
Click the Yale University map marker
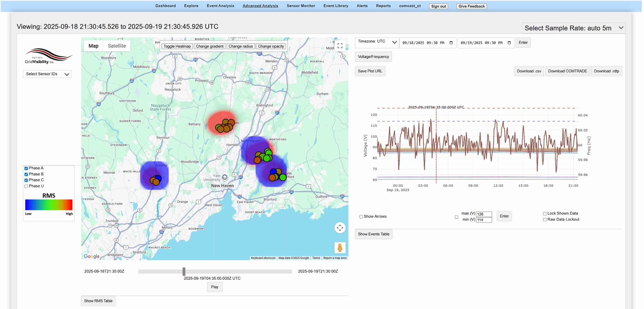(x=225, y=177)
